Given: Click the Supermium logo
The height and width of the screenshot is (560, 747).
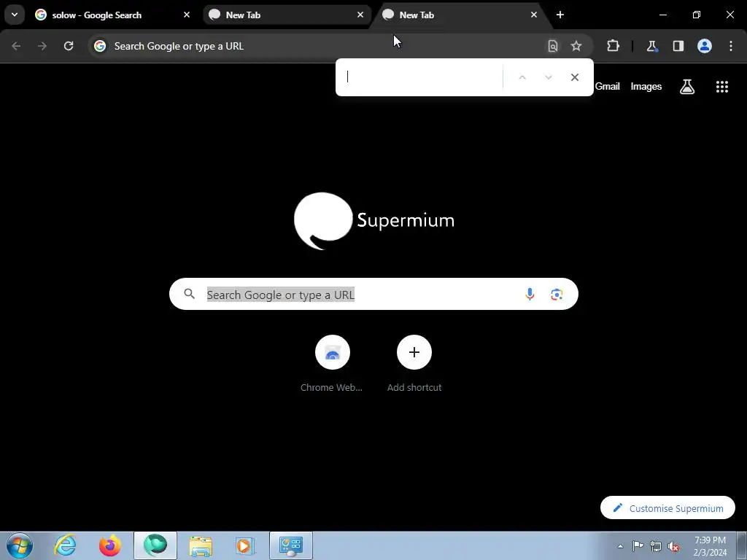Looking at the screenshot, I should 374,221.
